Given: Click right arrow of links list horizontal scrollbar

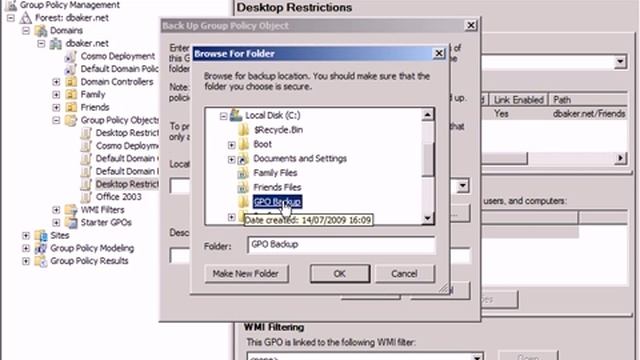Looking at the screenshot, I should pyautogui.click(x=620, y=158).
